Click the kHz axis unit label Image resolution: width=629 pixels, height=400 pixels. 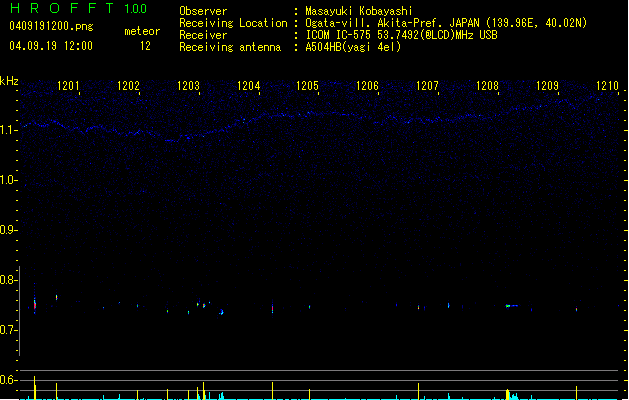(x=9, y=81)
